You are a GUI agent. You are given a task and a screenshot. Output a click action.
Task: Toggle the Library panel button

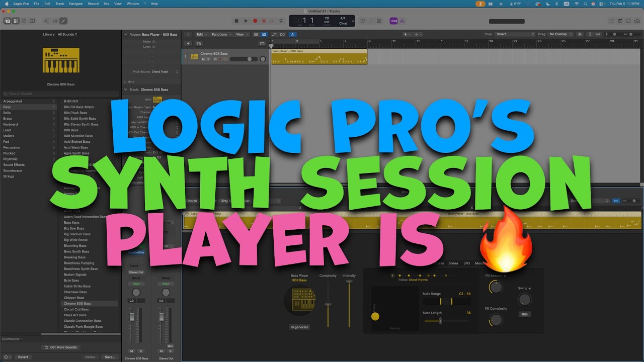(8, 21)
